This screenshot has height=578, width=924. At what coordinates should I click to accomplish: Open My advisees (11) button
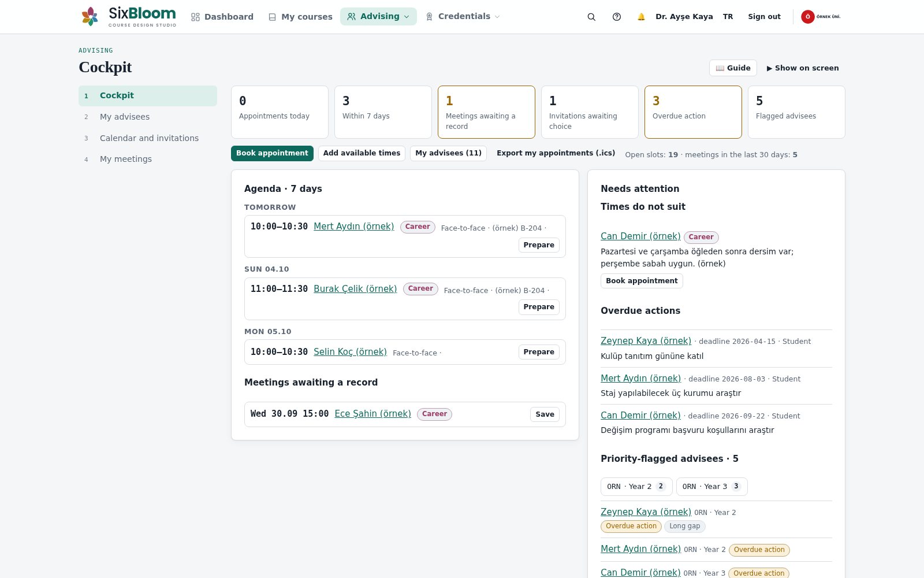pyautogui.click(x=448, y=153)
